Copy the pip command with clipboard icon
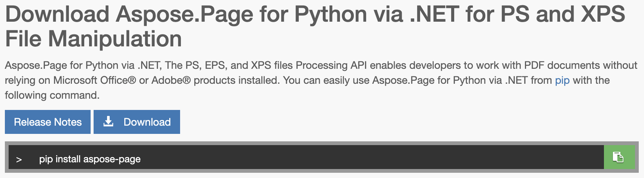The width and height of the screenshot is (644, 178). click(618, 157)
